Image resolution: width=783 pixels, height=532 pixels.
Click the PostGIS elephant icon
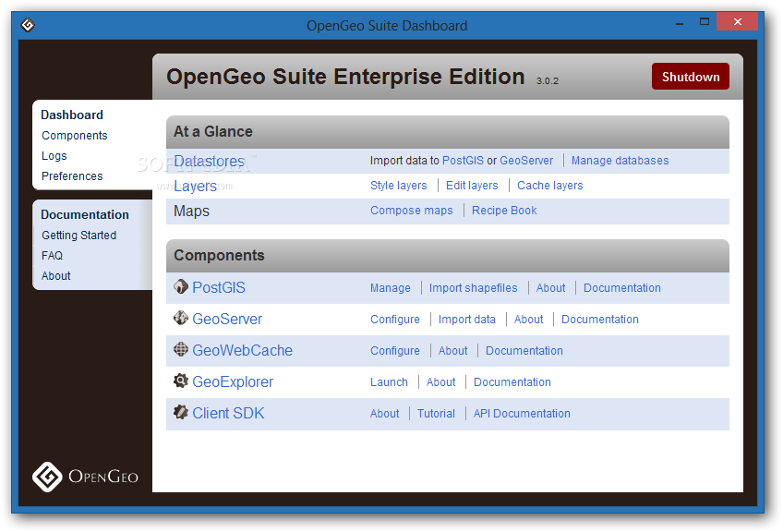click(180, 286)
